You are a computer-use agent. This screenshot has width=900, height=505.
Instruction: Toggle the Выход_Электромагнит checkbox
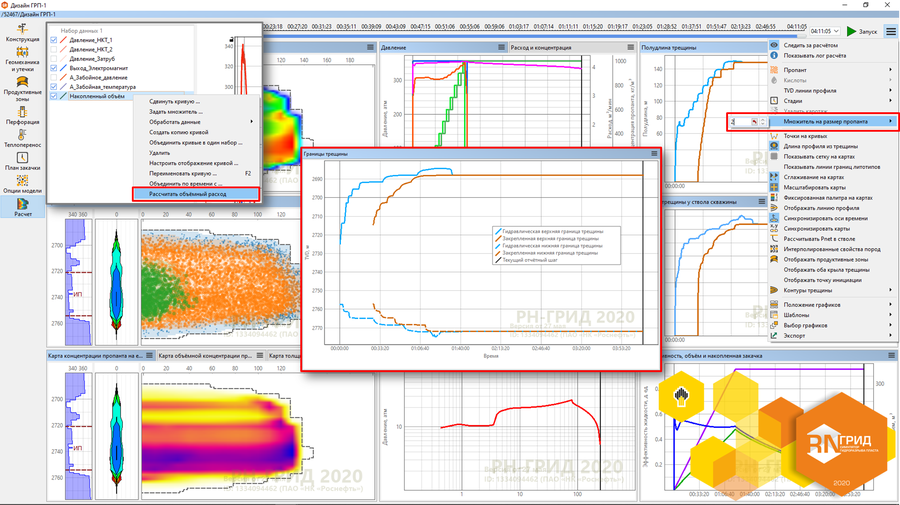tap(54, 68)
